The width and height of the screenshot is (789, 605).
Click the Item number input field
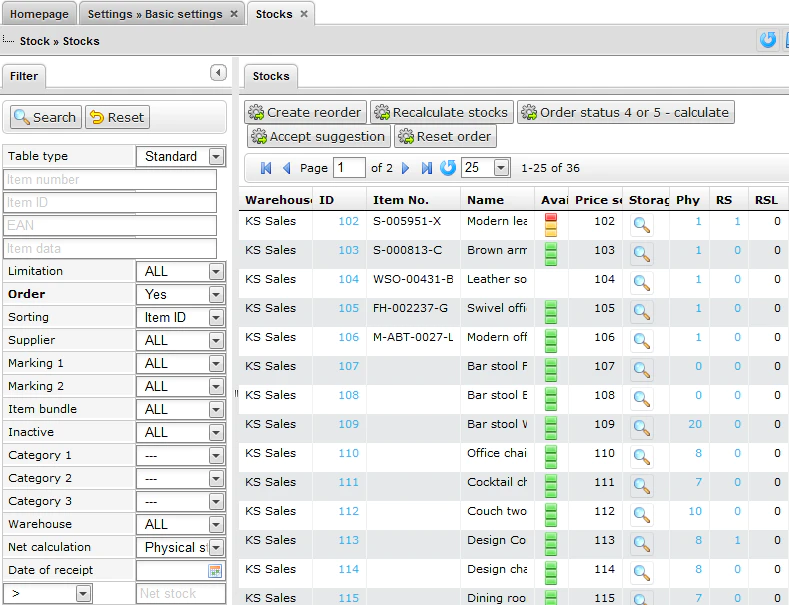coord(110,180)
